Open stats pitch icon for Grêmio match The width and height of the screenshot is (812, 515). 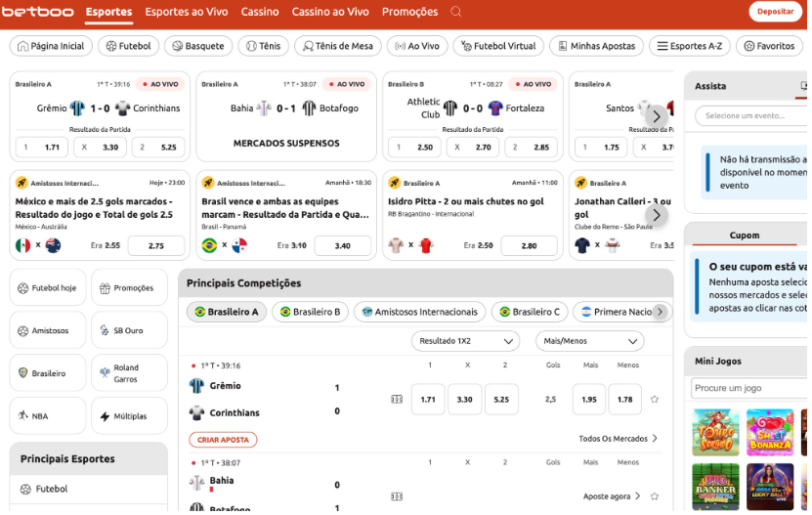coord(397,400)
